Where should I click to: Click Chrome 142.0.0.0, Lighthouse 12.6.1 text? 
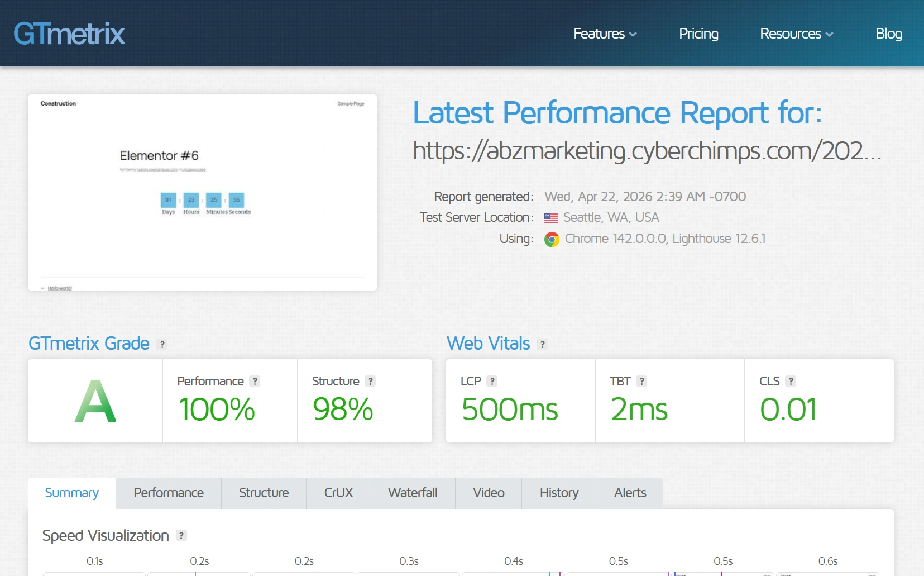(x=665, y=239)
